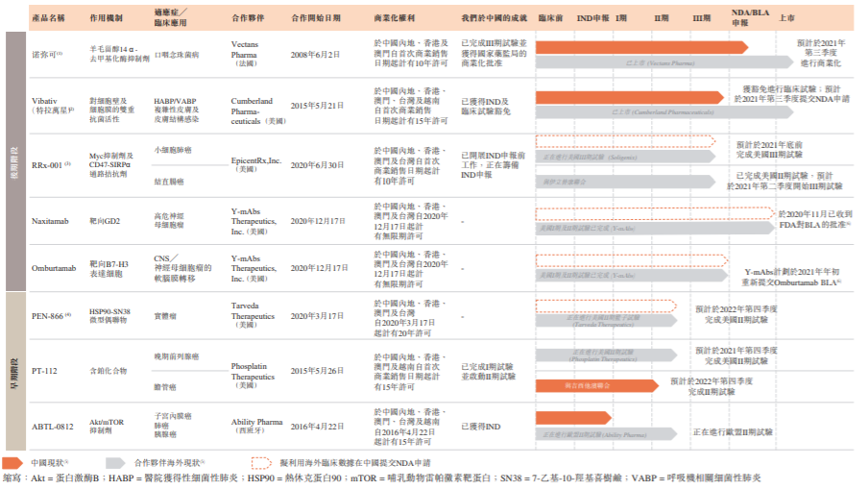Click the Vectans Pharma partner cell
Viewport: 868px width, 490px height.
click(245, 54)
